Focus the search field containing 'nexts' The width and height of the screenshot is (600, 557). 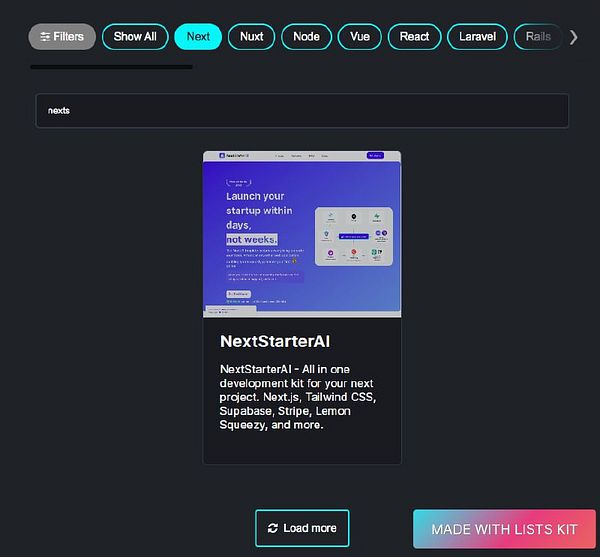pyautogui.click(x=302, y=111)
